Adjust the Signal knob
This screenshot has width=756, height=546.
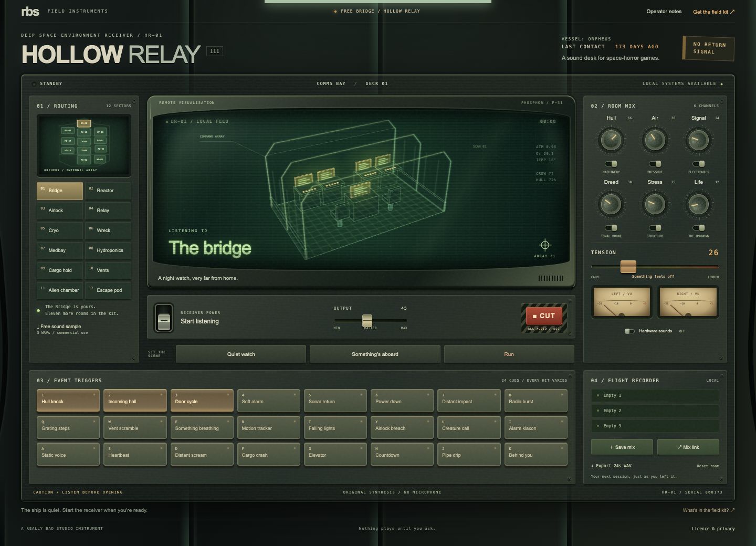pyautogui.click(x=698, y=140)
